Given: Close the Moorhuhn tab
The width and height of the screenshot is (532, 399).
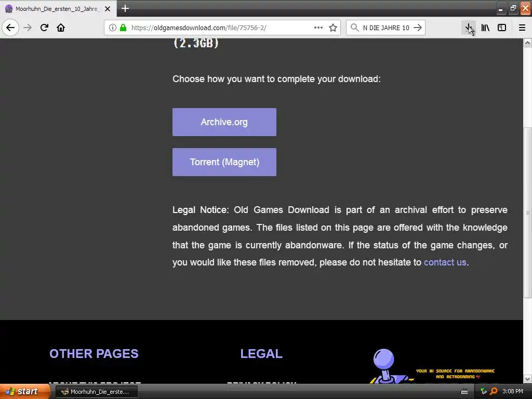Looking at the screenshot, I should [x=108, y=9].
